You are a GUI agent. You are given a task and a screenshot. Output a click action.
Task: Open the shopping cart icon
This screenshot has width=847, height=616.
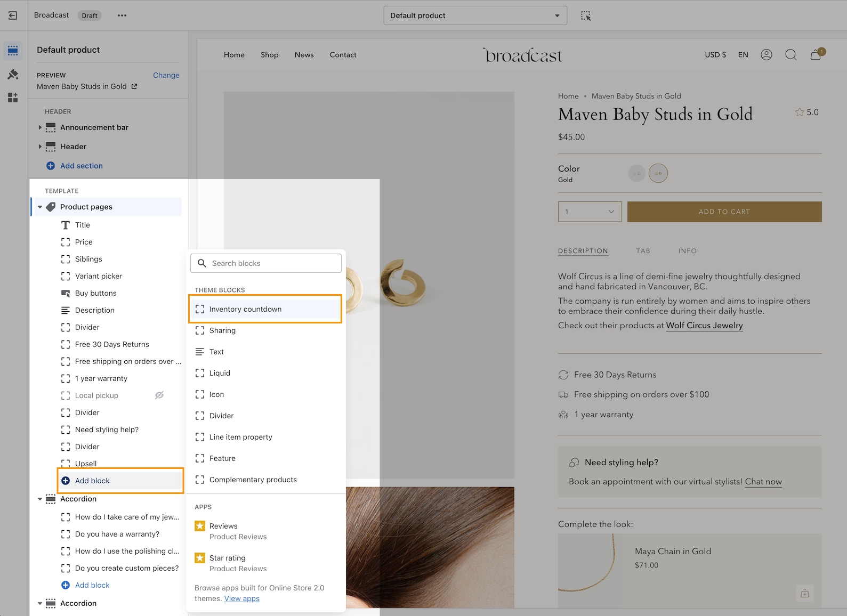[x=816, y=55]
